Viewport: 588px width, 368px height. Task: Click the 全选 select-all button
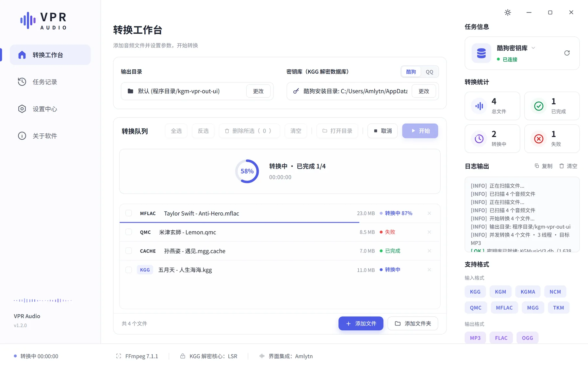(x=176, y=131)
